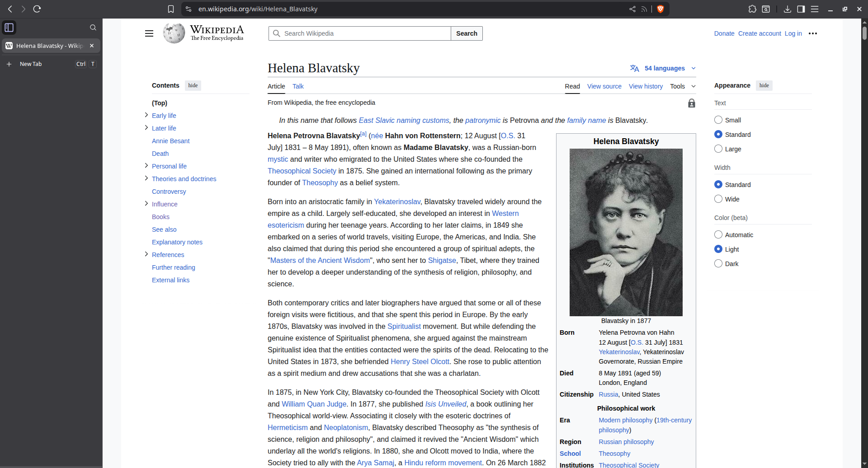Jump to Controversy section in contents
The height and width of the screenshot is (468, 868).
click(x=169, y=192)
